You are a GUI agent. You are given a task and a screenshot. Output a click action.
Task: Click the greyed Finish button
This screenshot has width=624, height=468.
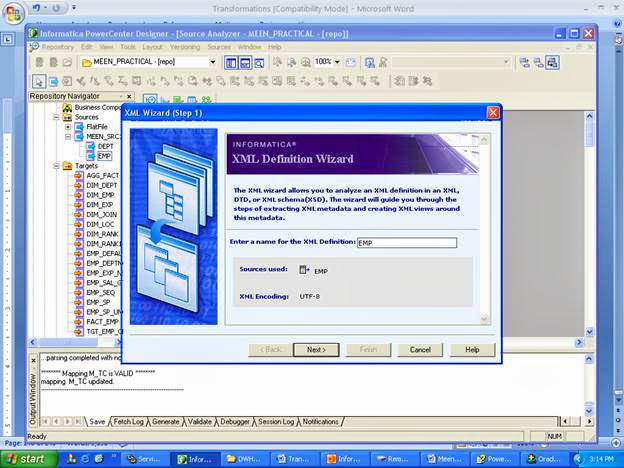(x=368, y=350)
